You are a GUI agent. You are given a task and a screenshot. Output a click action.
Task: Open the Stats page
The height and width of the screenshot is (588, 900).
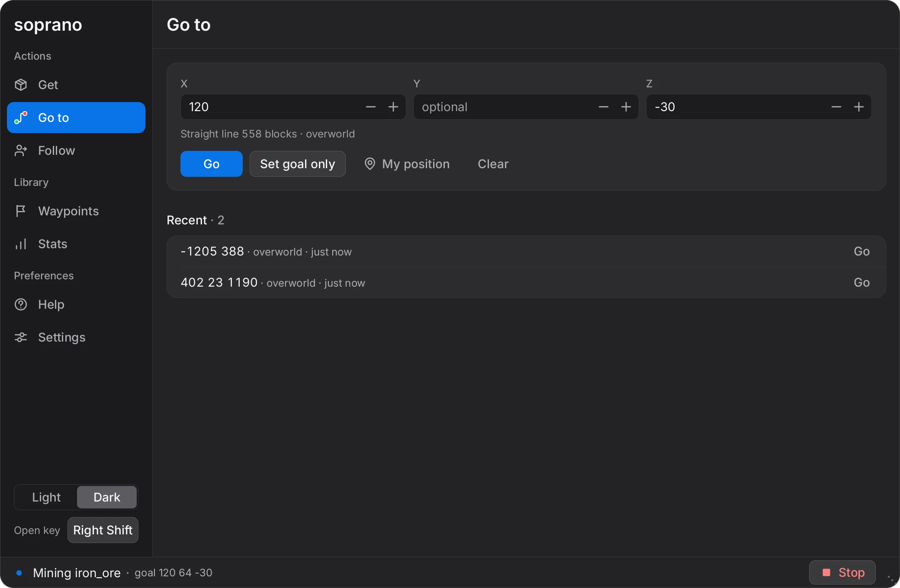coord(76,244)
